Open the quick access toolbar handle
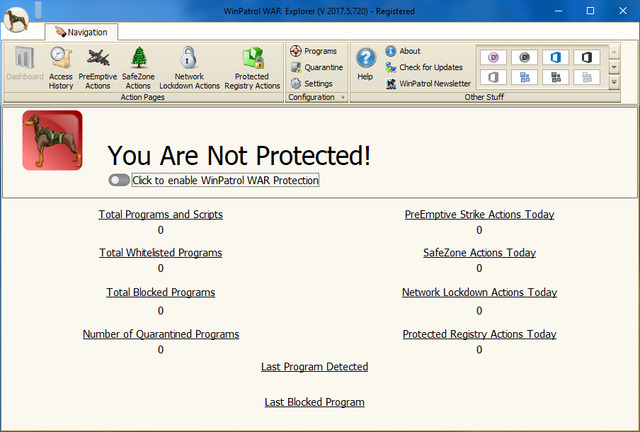This screenshot has height=432, width=640. point(38,11)
